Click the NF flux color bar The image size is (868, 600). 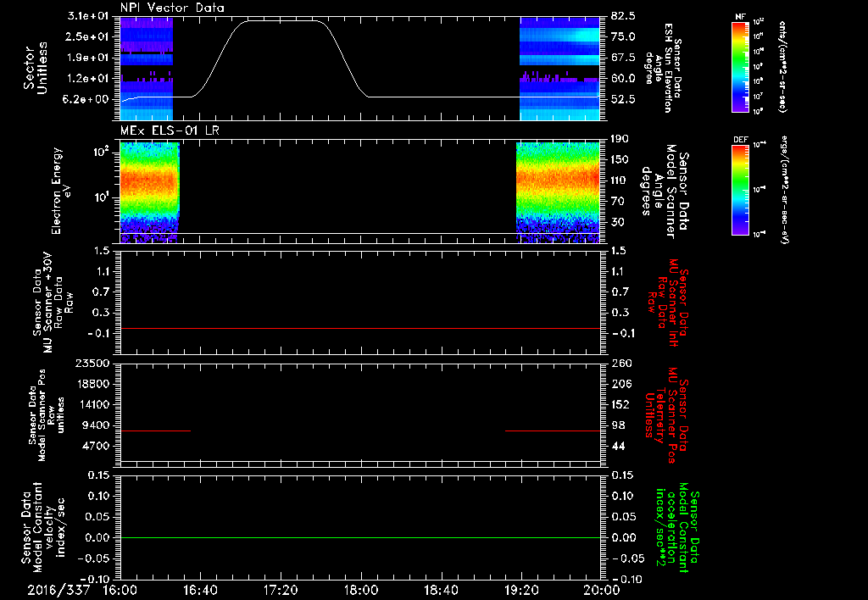[x=741, y=66]
